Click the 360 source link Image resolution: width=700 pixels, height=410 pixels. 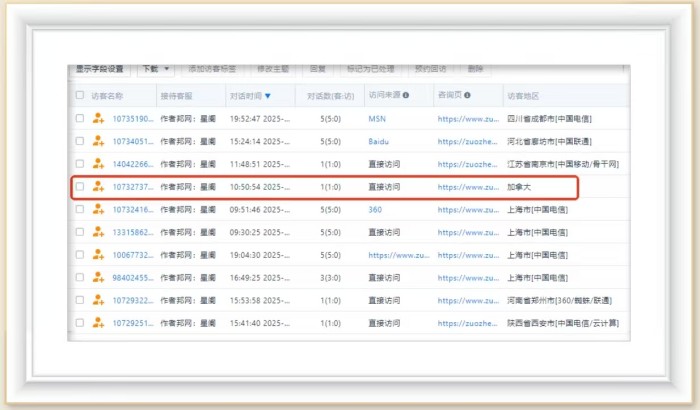click(x=375, y=209)
